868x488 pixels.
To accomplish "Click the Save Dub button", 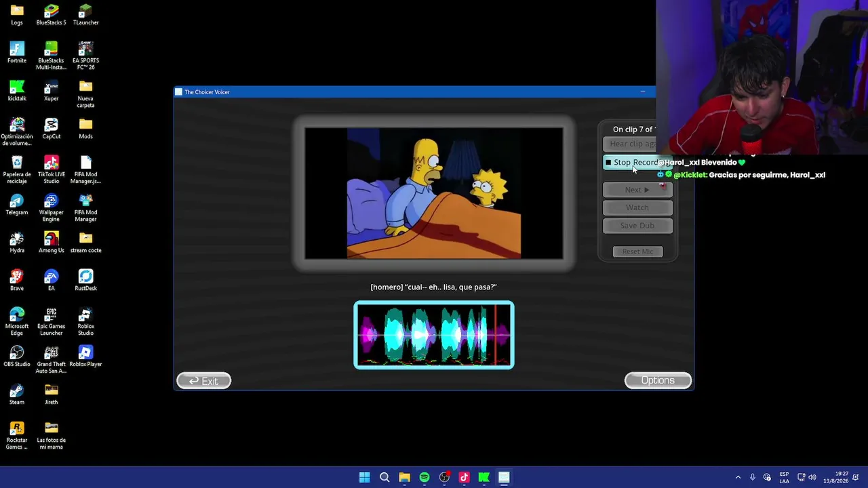I will (637, 226).
